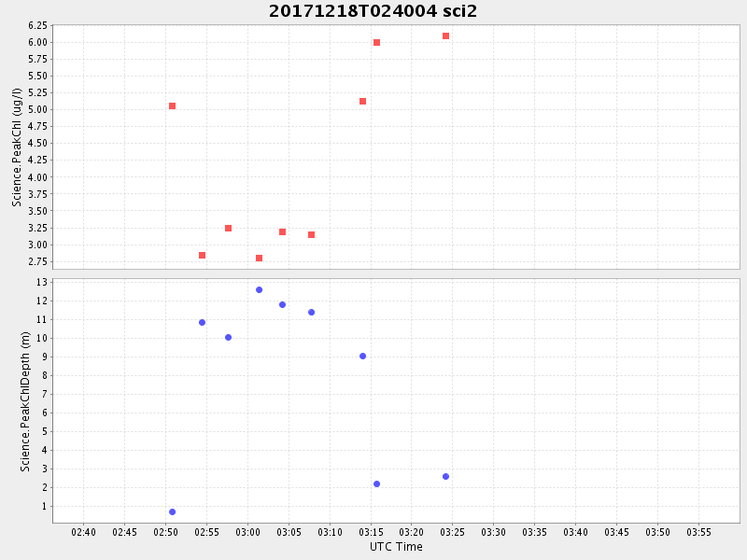Click the 'Science.PeakChl (ug/l)' y-axis label

click(17, 147)
